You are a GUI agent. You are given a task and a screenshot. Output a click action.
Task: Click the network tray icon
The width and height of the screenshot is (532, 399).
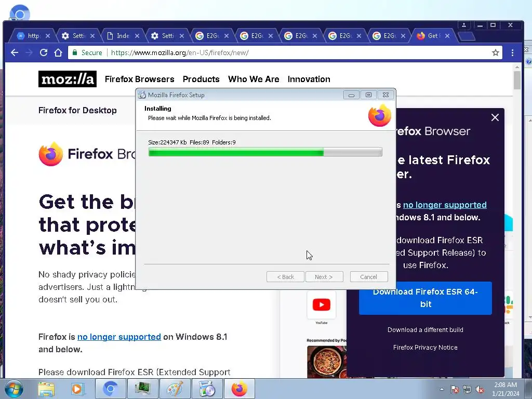click(467, 389)
